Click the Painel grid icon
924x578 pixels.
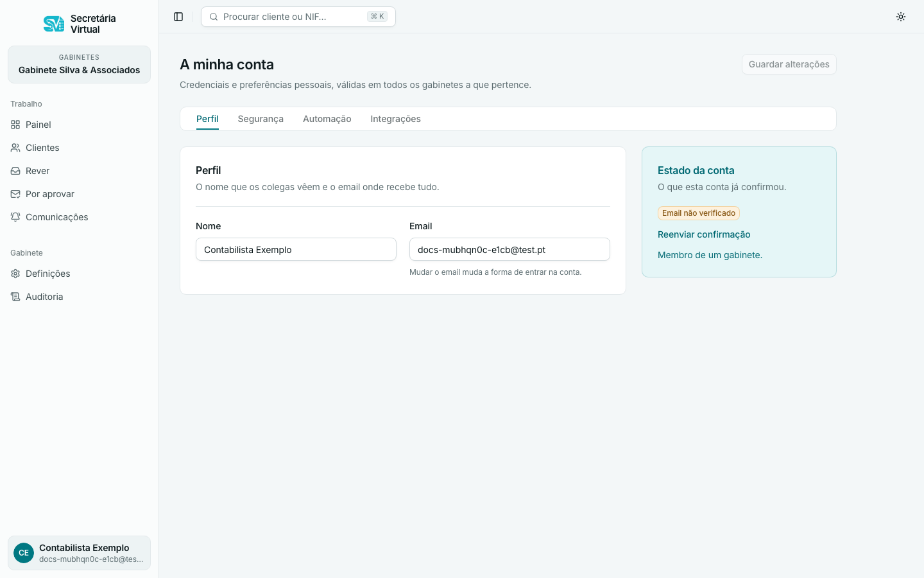(15, 125)
